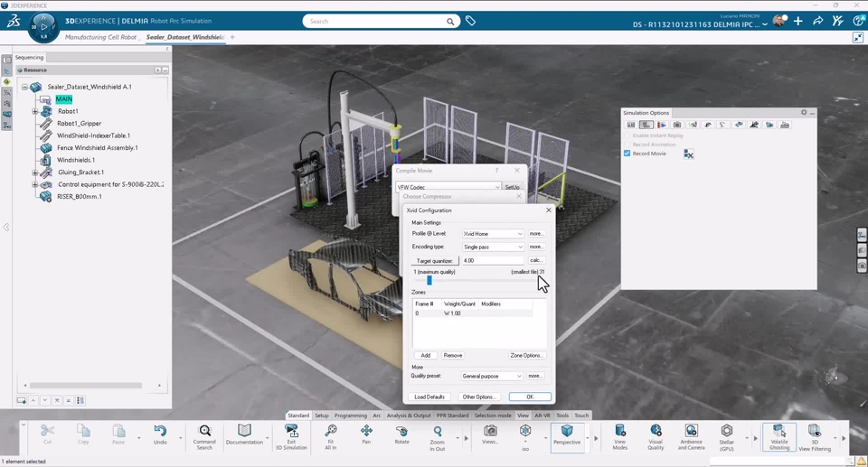Screen dimensions: 868x467
Task: Click the Zone Options button
Action: tap(527, 355)
